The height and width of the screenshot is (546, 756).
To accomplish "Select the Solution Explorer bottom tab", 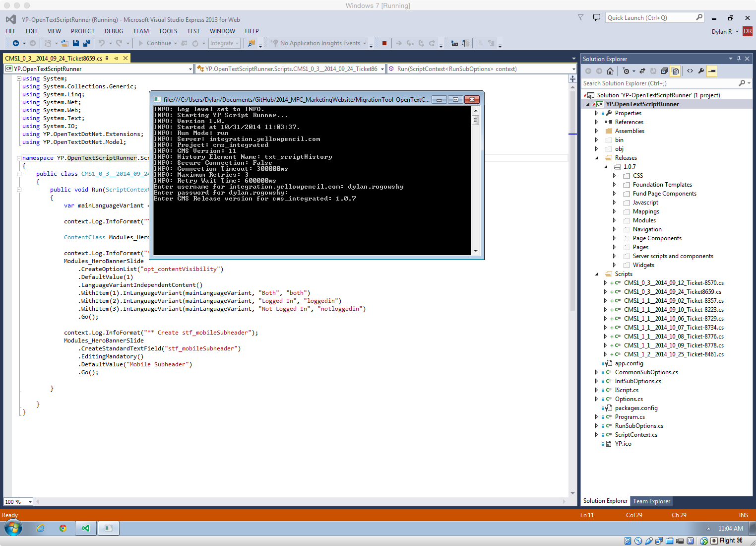I will 605,501.
